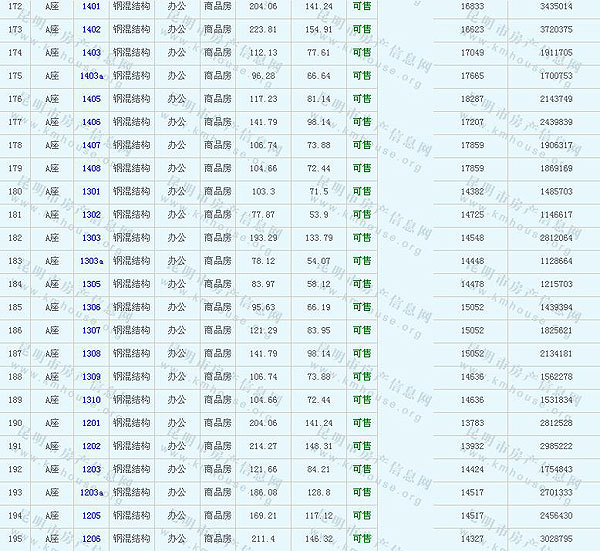Select room 1203a link

pyautogui.click(x=91, y=492)
